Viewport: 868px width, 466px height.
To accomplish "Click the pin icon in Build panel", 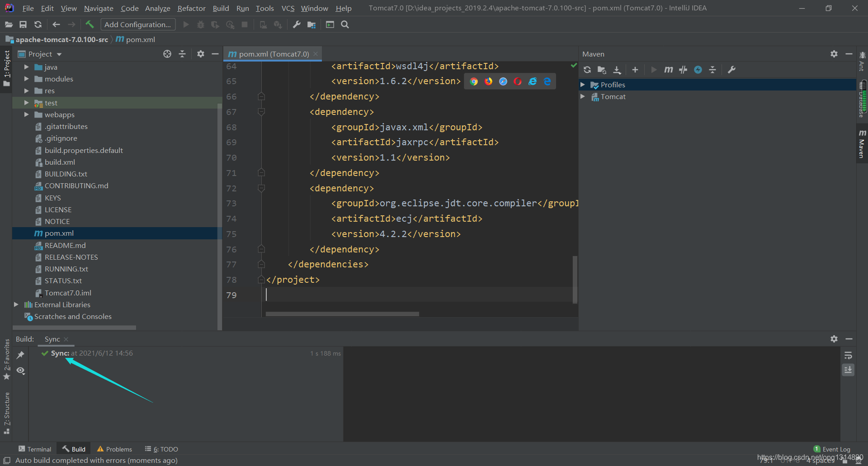I will 20,355.
